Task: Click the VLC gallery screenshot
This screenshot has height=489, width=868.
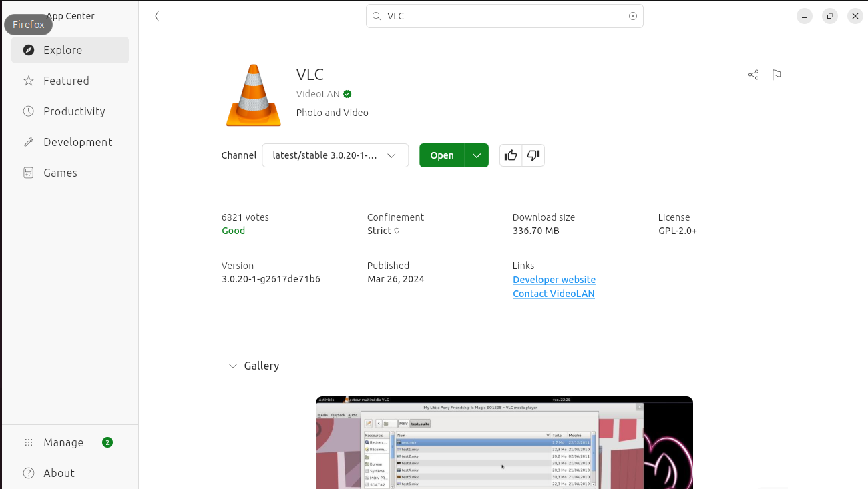Action: tap(504, 442)
